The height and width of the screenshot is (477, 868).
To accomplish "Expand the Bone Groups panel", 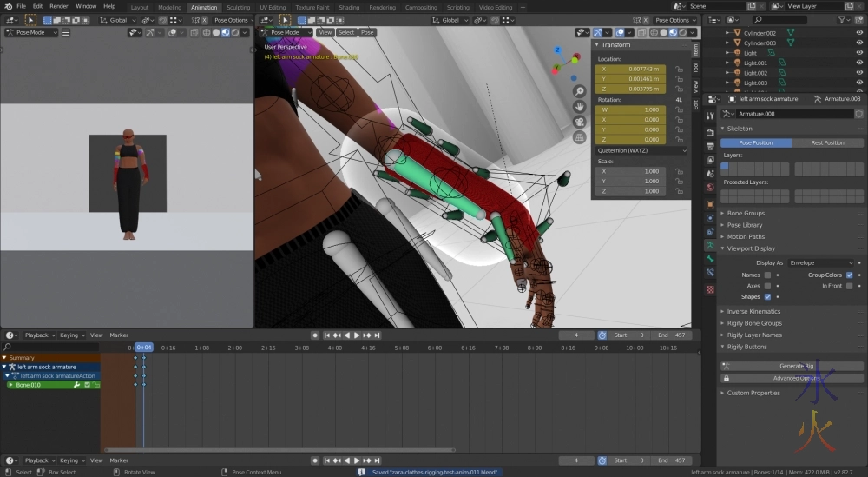I will (746, 213).
